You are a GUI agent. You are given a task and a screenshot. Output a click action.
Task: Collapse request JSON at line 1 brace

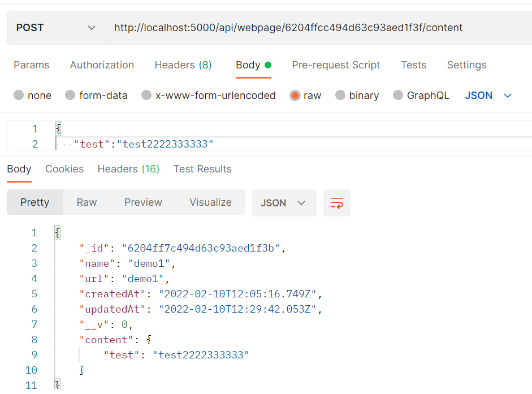pyautogui.click(x=58, y=129)
